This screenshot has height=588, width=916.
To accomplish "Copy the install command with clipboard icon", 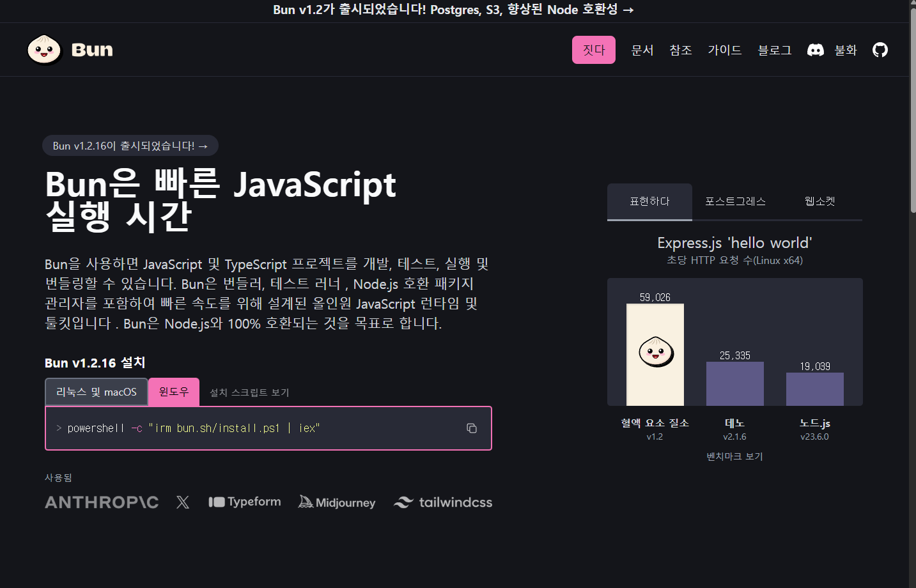I will [472, 428].
